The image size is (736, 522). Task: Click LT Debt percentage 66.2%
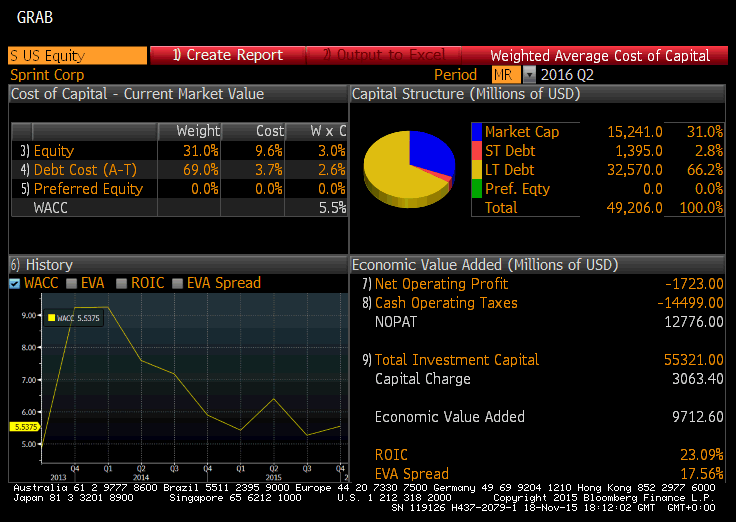click(x=705, y=169)
